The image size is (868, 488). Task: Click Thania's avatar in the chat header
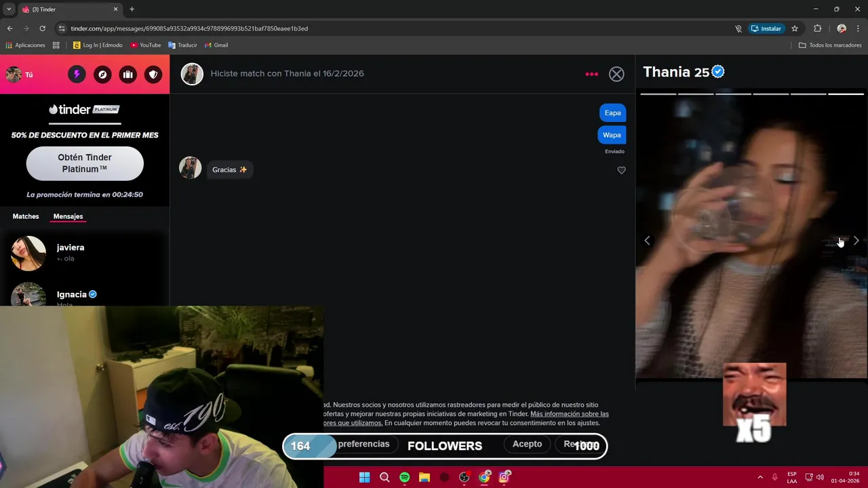192,74
